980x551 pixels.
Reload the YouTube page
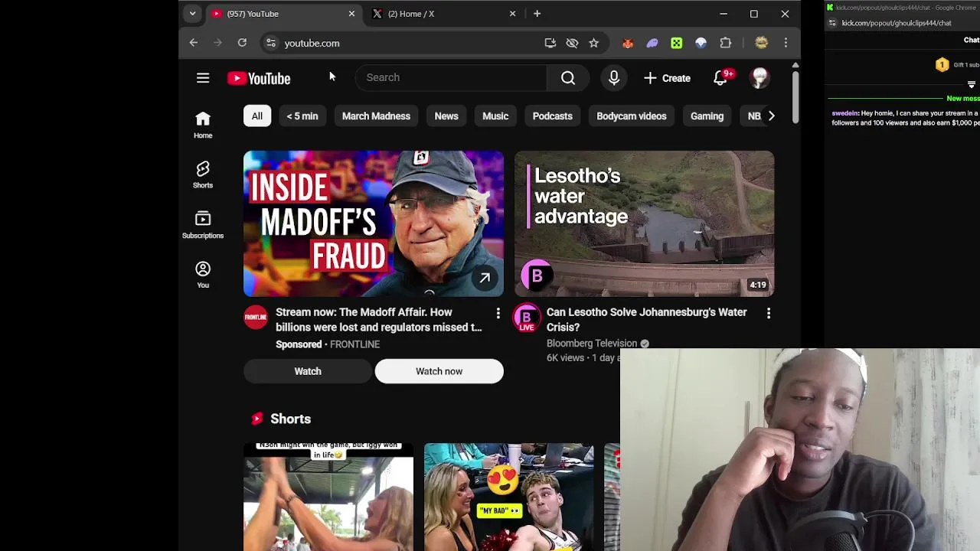pyautogui.click(x=242, y=43)
